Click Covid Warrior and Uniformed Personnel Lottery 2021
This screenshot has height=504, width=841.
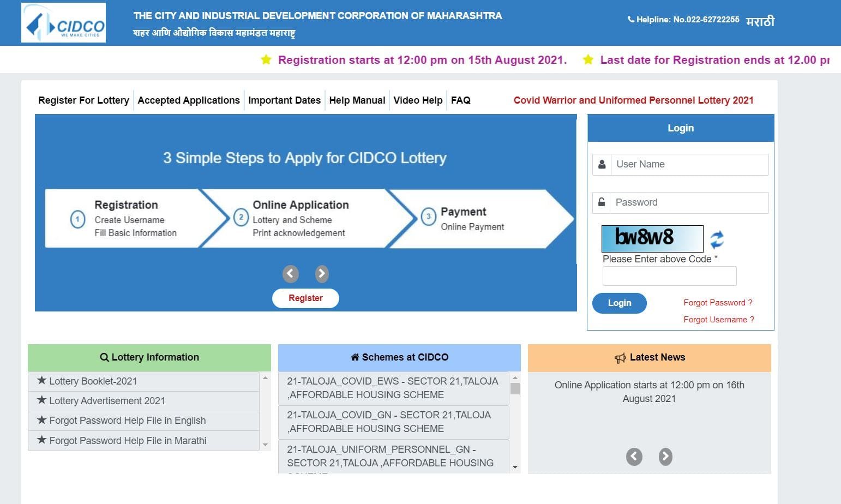click(x=633, y=100)
